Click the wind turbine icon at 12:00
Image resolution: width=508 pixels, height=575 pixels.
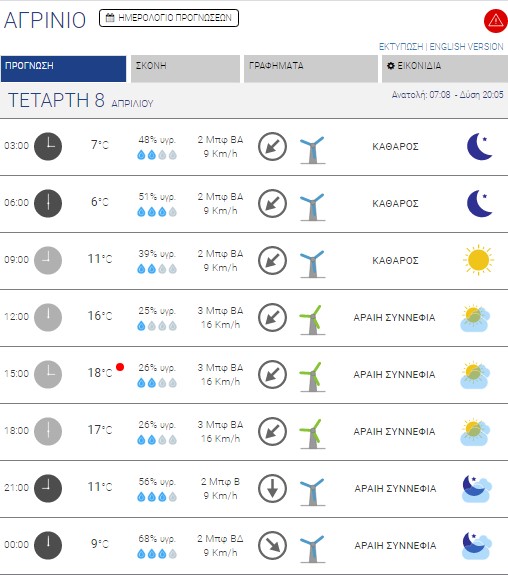click(x=312, y=320)
